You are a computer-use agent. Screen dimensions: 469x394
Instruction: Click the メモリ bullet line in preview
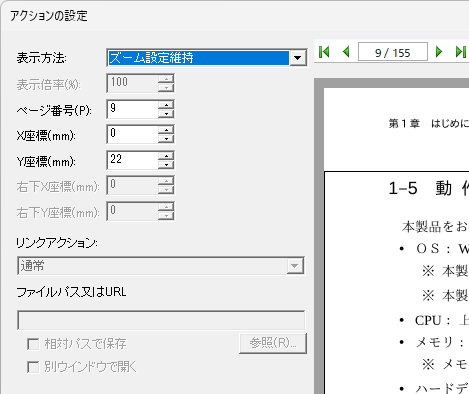(434, 342)
